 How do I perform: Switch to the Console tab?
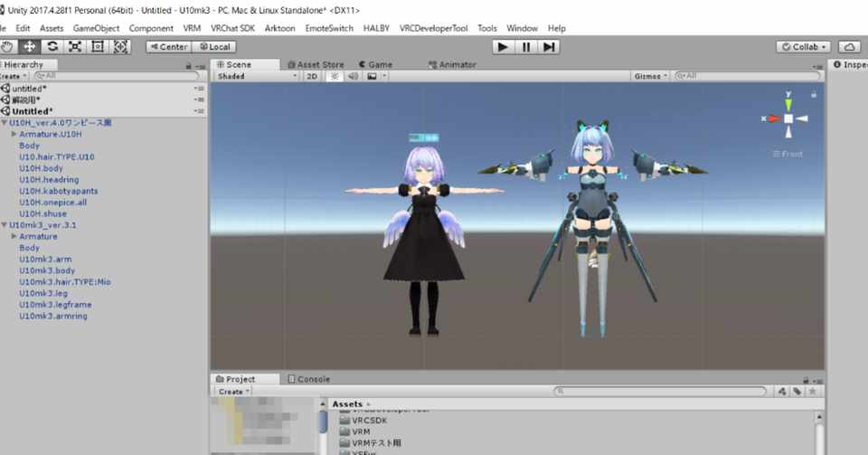pos(309,379)
